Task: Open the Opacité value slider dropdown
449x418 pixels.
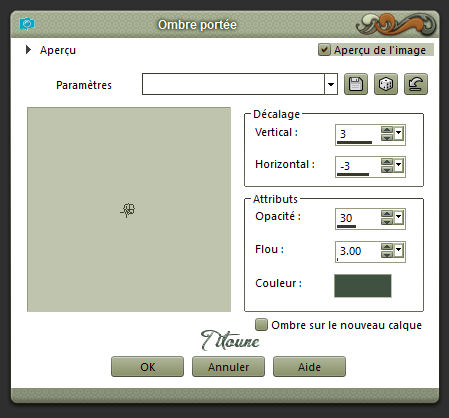Action: click(399, 217)
